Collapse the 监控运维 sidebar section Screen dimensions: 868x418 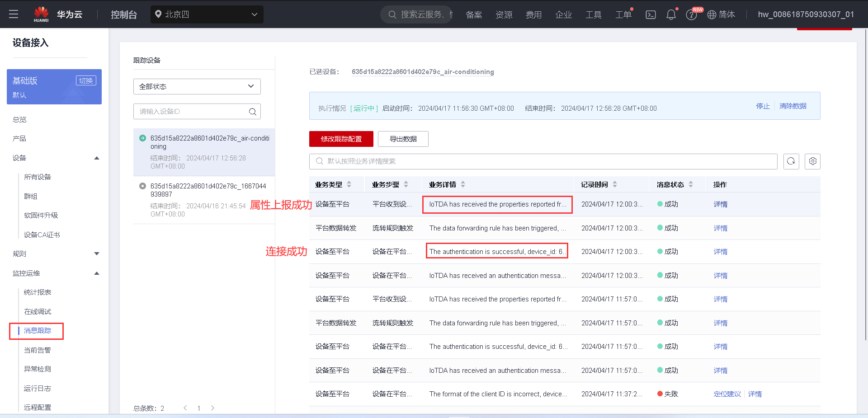coord(96,273)
